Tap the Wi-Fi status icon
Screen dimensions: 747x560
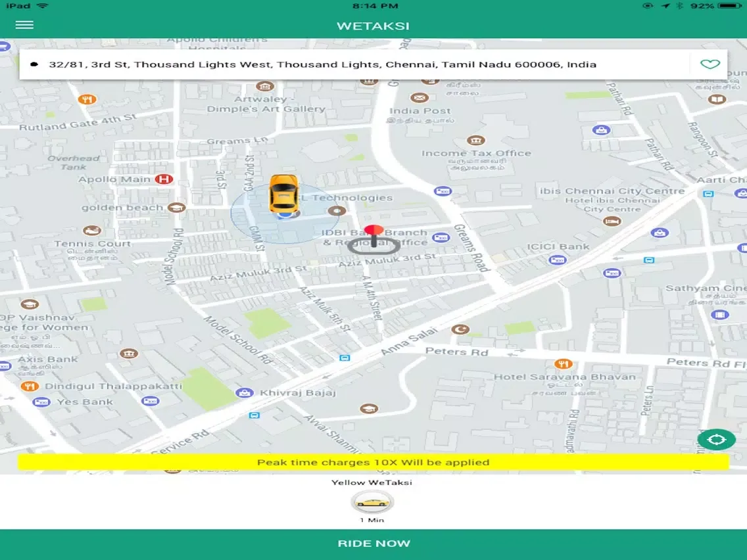(x=43, y=6)
